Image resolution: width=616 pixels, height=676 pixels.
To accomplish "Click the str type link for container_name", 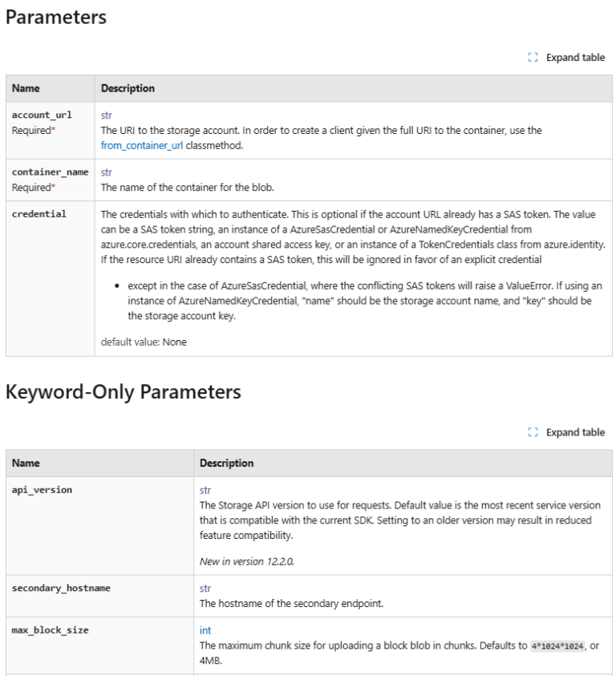I will pyautogui.click(x=107, y=172).
